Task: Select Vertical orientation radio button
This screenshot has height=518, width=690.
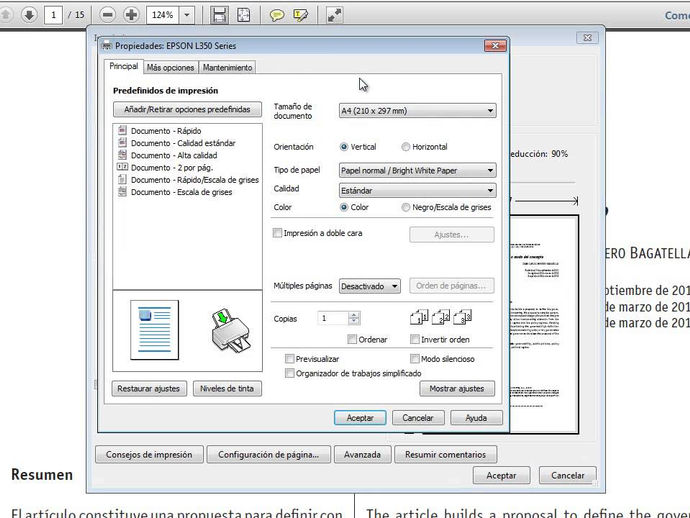Action: [x=344, y=147]
